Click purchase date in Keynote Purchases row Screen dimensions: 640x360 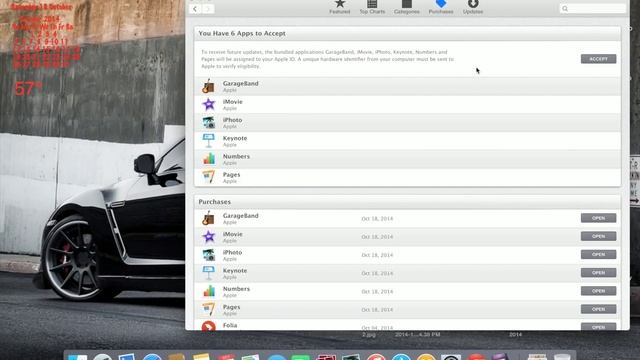pyautogui.click(x=377, y=273)
